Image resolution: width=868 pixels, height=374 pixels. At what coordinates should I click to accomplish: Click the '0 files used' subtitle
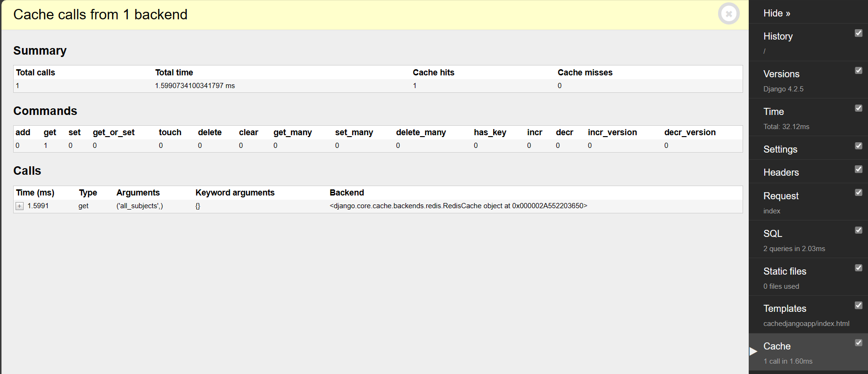(781, 286)
